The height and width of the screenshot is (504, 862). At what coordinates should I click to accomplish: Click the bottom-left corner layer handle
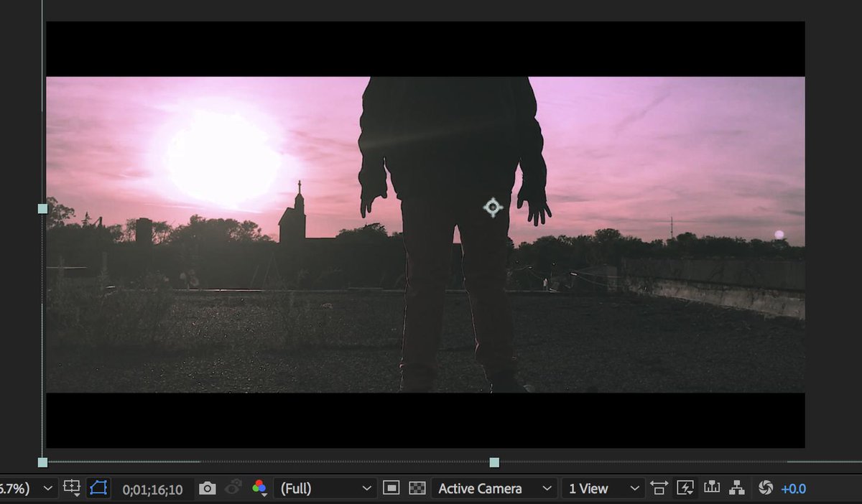(x=42, y=462)
